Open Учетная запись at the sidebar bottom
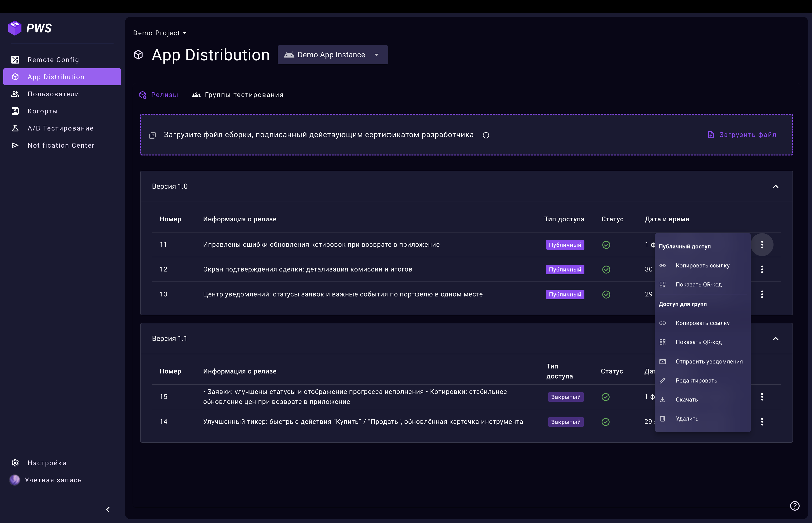Screen dimensions: 812x523 tap(53, 480)
